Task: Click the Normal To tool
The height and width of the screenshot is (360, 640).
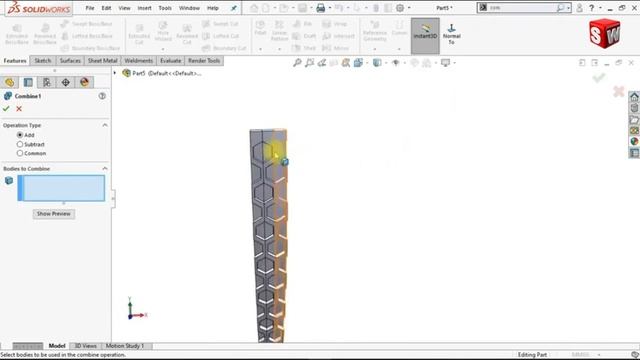Action: (x=451, y=34)
